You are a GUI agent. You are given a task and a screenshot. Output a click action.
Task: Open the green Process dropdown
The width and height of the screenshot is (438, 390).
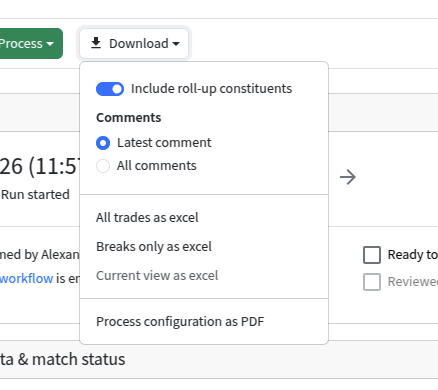tap(31, 43)
